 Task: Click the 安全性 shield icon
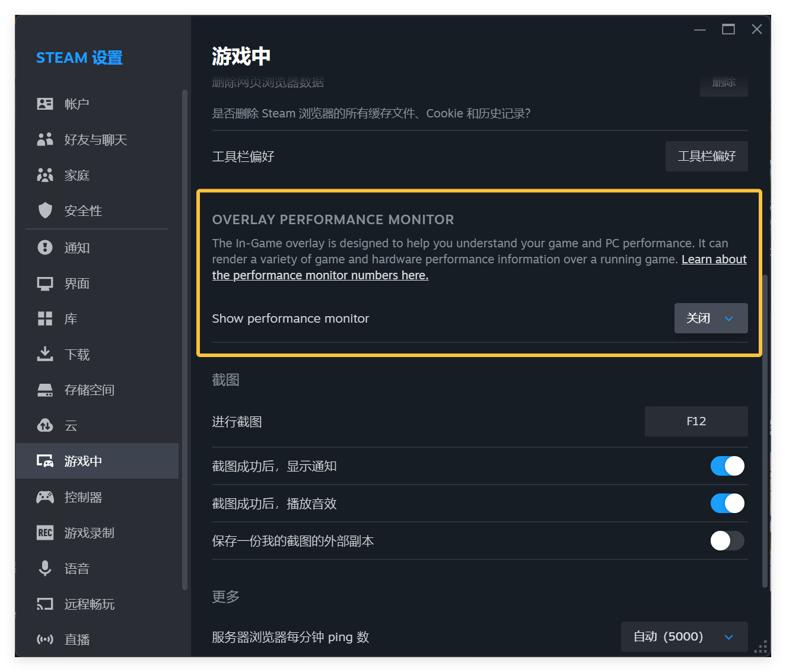[45, 211]
